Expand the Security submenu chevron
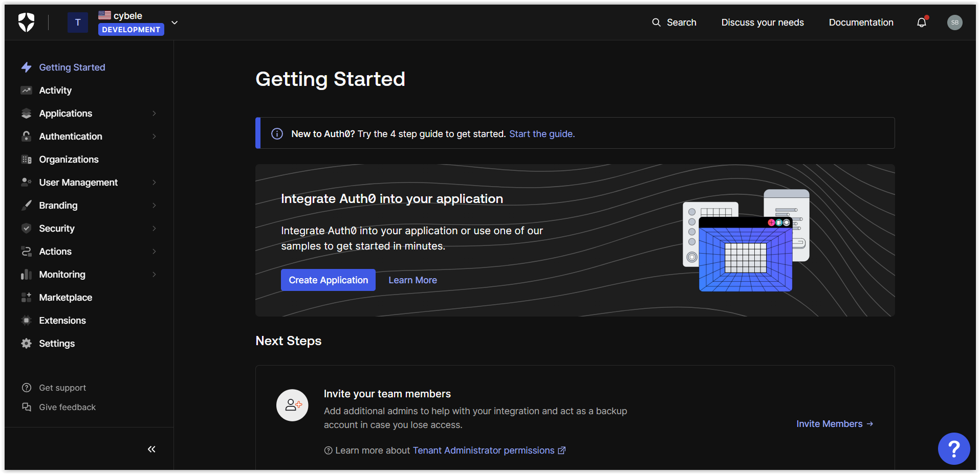The image size is (980, 474). [x=154, y=229]
